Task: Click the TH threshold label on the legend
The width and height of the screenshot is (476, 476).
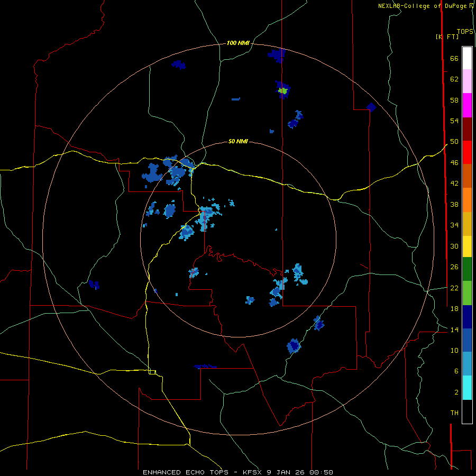Action: 454,413
